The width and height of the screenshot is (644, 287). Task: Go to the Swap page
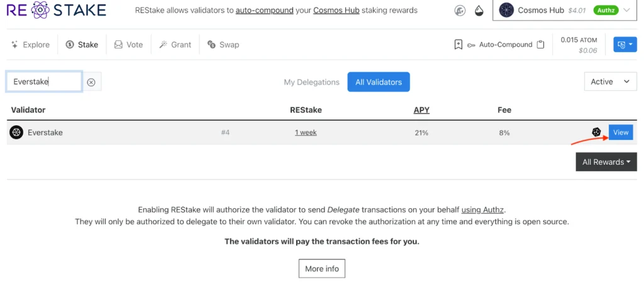(223, 45)
